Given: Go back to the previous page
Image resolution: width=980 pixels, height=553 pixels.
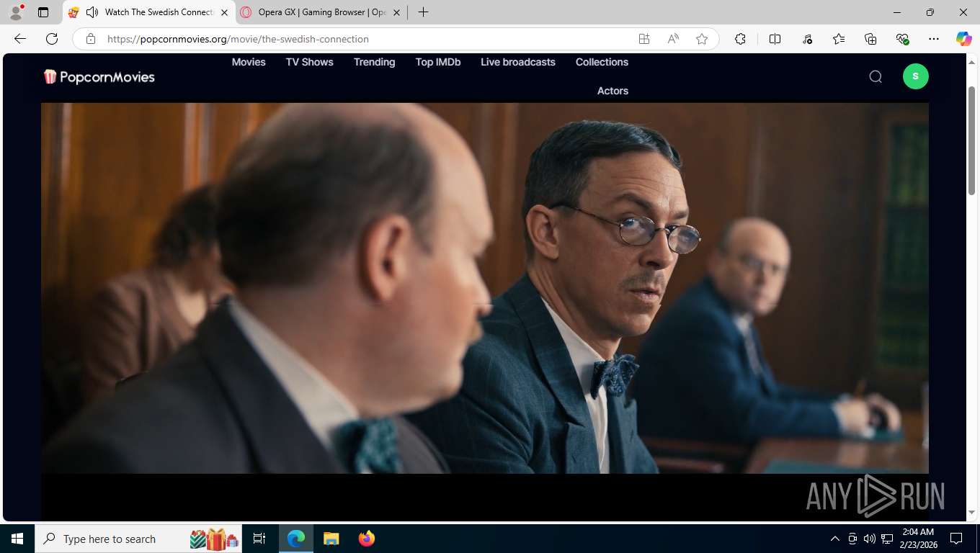Looking at the screenshot, I should click(20, 39).
